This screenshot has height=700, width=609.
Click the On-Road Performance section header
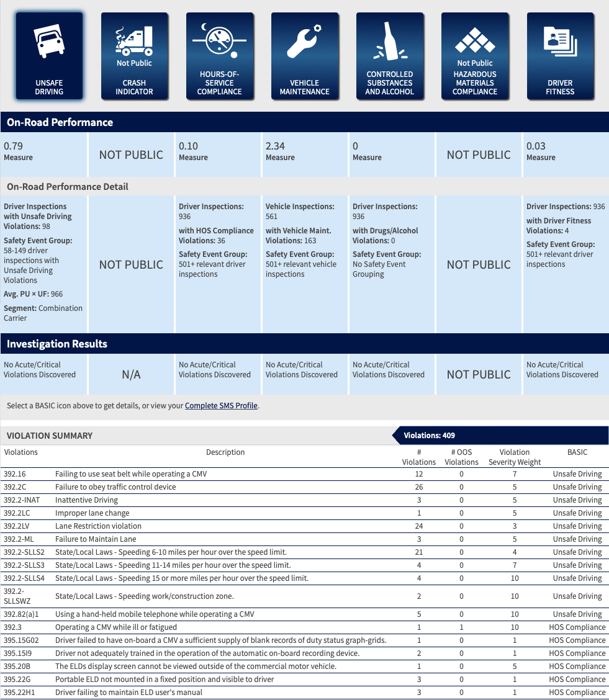click(x=60, y=122)
